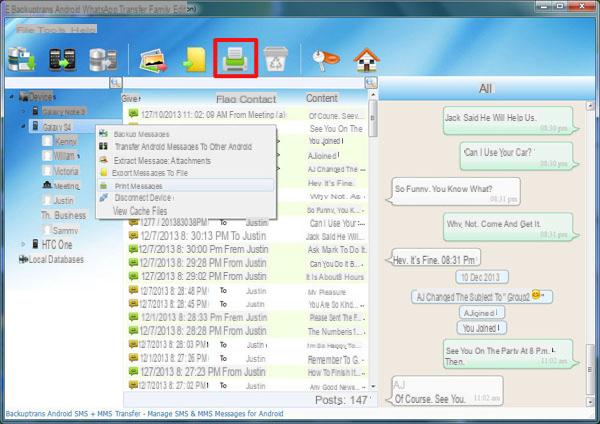Select HTC One in device tree
The width and height of the screenshot is (600, 424).
pos(57,245)
